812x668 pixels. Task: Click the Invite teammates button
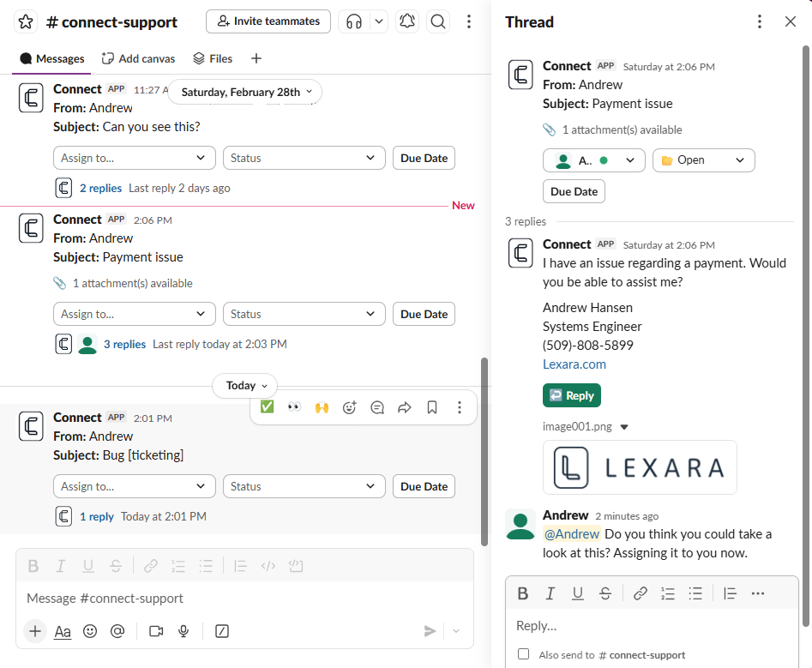(268, 21)
